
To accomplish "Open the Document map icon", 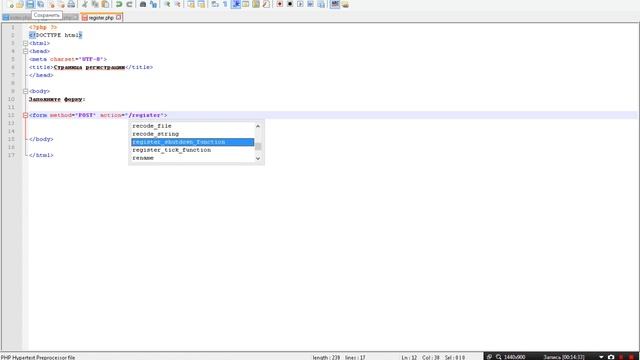I will (256, 4).
